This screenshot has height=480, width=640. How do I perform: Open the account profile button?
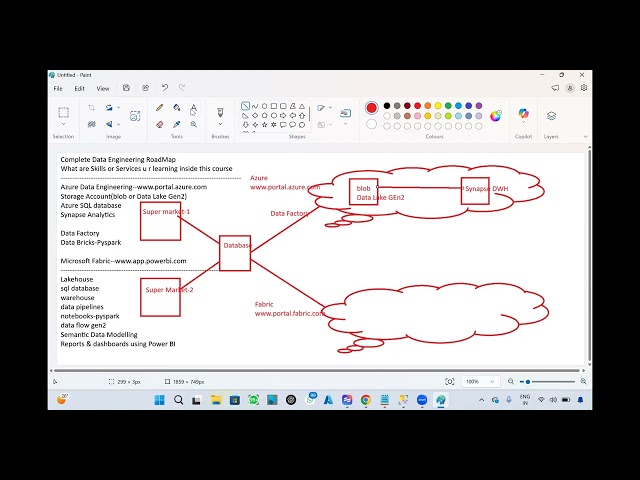[570, 88]
